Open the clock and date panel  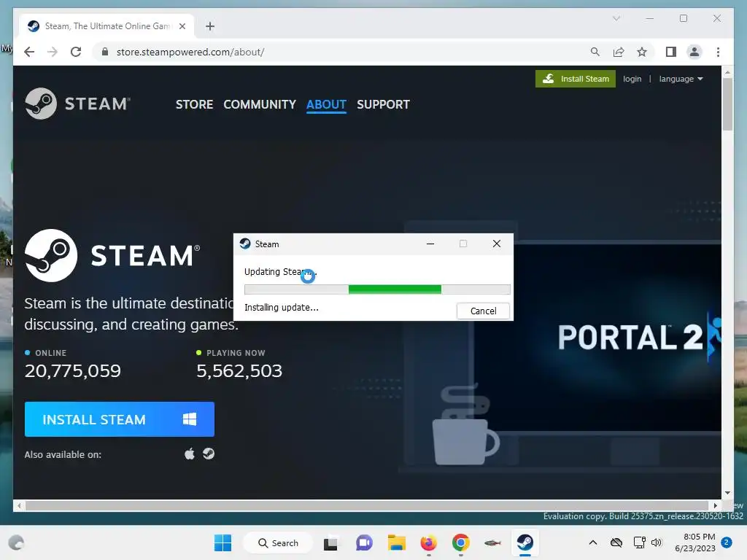(695, 542)
